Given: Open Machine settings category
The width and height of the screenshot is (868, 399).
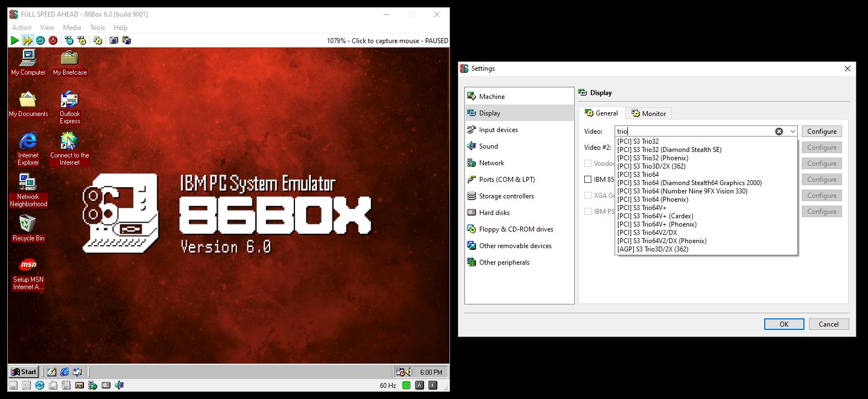Looking at the screenshot, I should click(519, 96).
